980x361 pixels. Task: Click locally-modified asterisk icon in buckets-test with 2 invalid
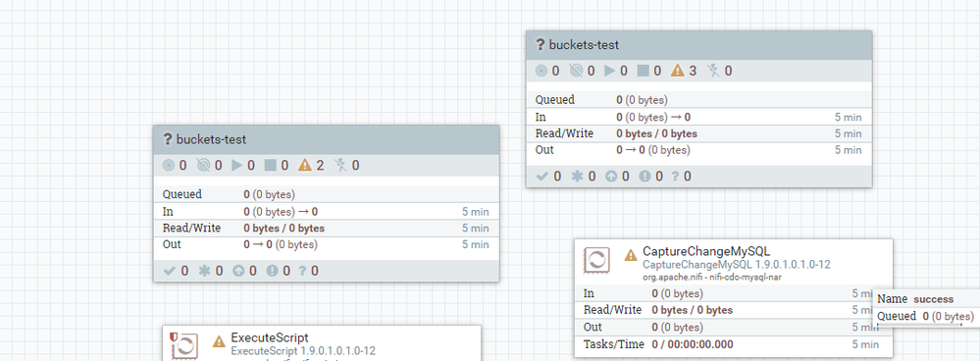(204, 271)
